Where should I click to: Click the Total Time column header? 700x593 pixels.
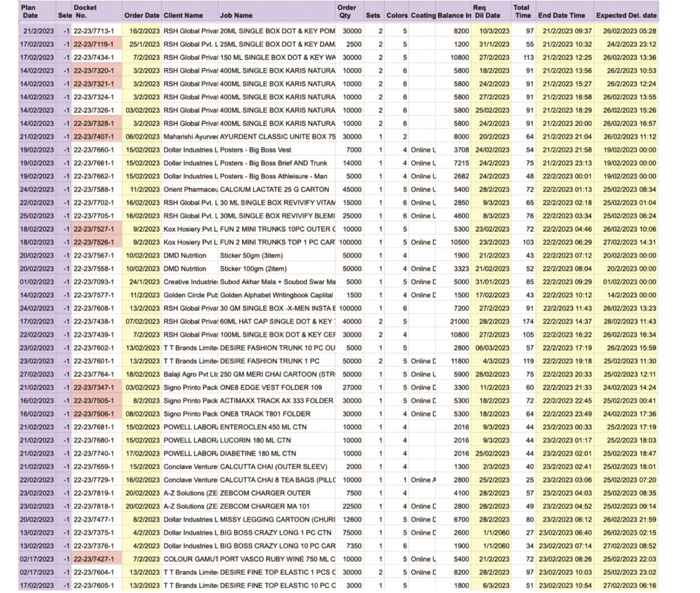point(521,11)
